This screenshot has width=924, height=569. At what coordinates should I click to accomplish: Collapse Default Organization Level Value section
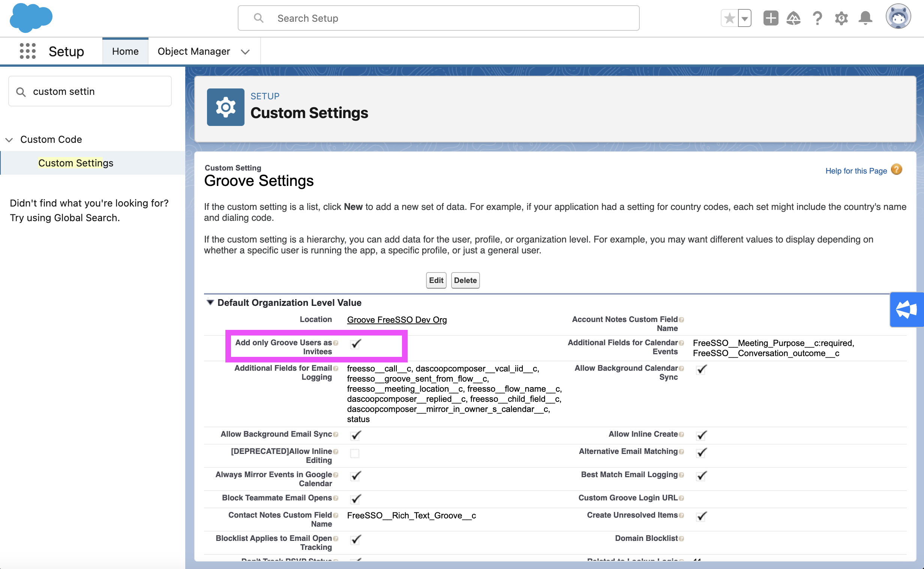(x=210, y=302)
